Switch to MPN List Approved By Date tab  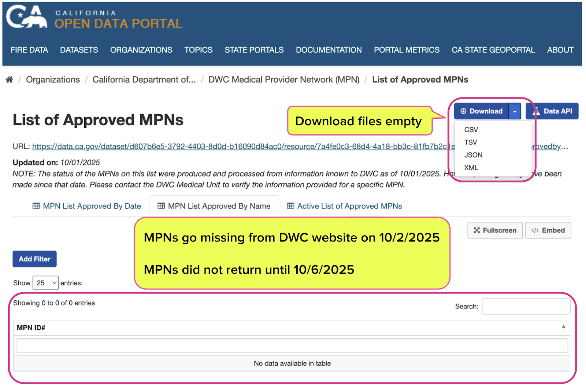pyautogui.click(x=87, y=206)
